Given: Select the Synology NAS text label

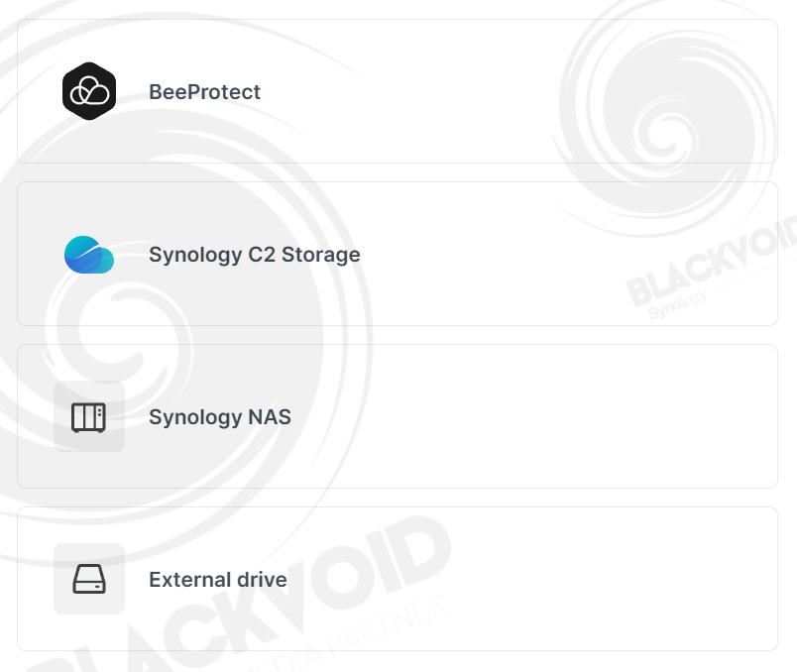Looking at the screenshot, I should tap(220, 417).
